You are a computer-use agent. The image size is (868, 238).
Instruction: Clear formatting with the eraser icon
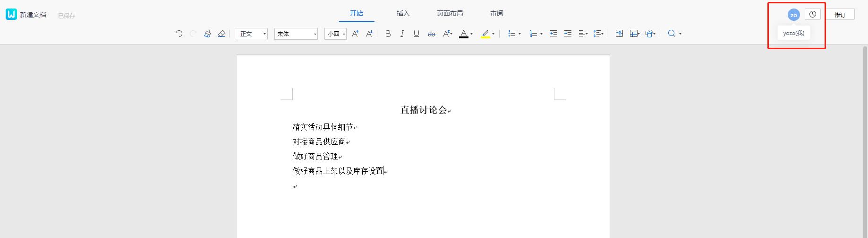tap(221, 34)
